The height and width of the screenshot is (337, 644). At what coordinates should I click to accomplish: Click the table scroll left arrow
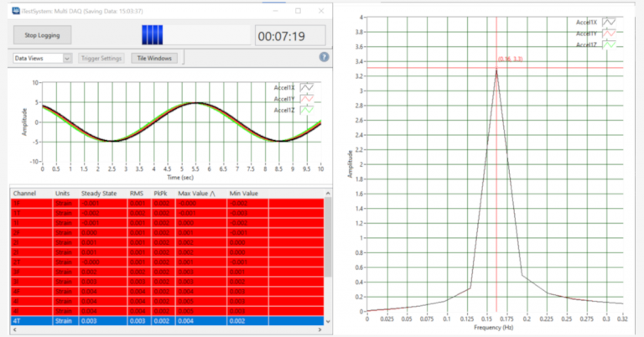[15, 329]
